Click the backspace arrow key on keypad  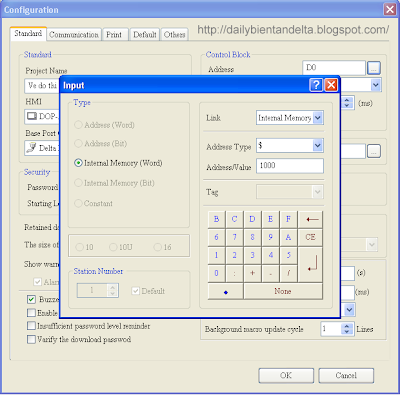(x=311, y=219)
